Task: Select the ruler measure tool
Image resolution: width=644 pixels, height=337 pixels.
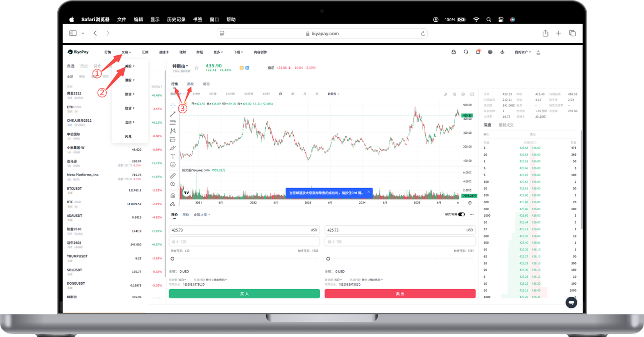Action: (x=173, y=176)
